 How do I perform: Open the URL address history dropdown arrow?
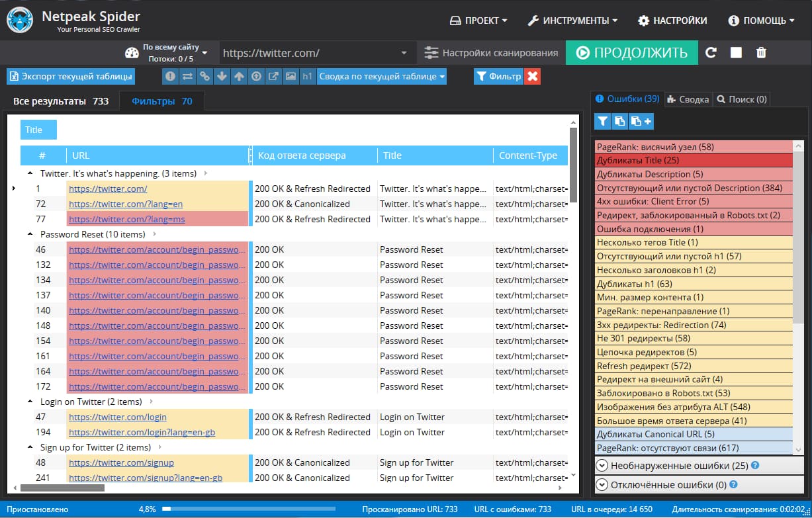404,53
